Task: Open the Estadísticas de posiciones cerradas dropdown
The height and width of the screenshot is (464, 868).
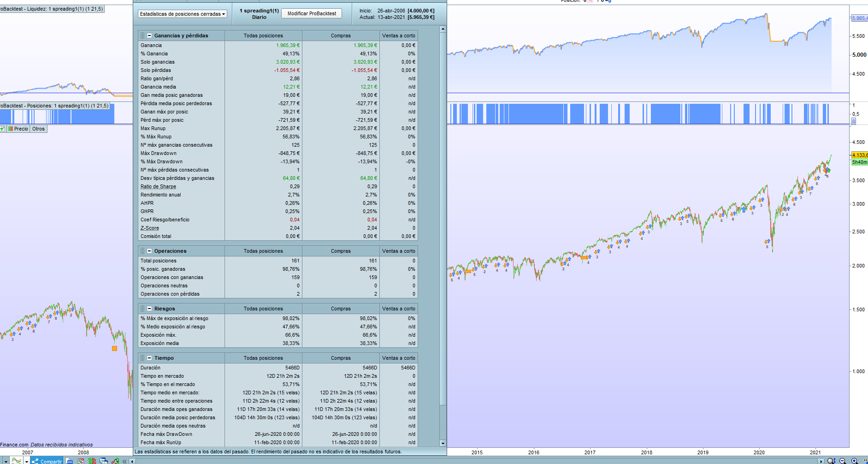Action: click(183, 14)
